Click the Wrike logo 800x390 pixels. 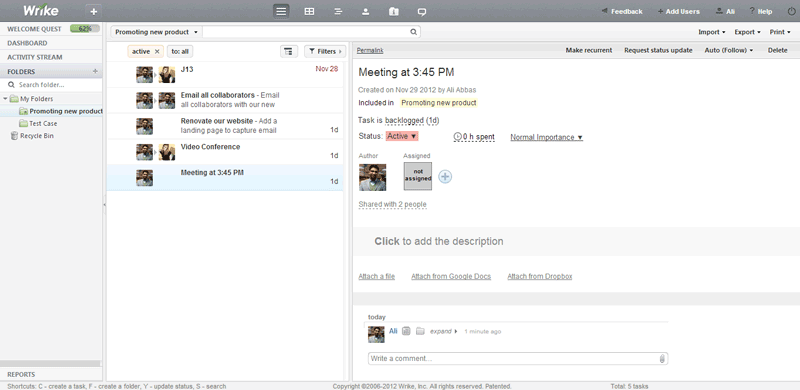coord(40,10)
